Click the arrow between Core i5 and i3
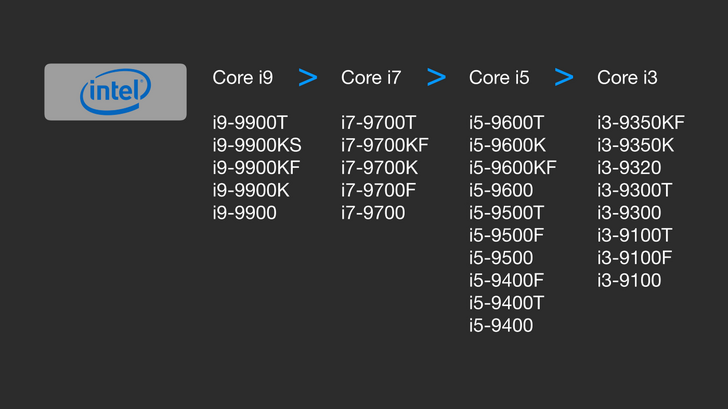 click(x=564, y=77)
